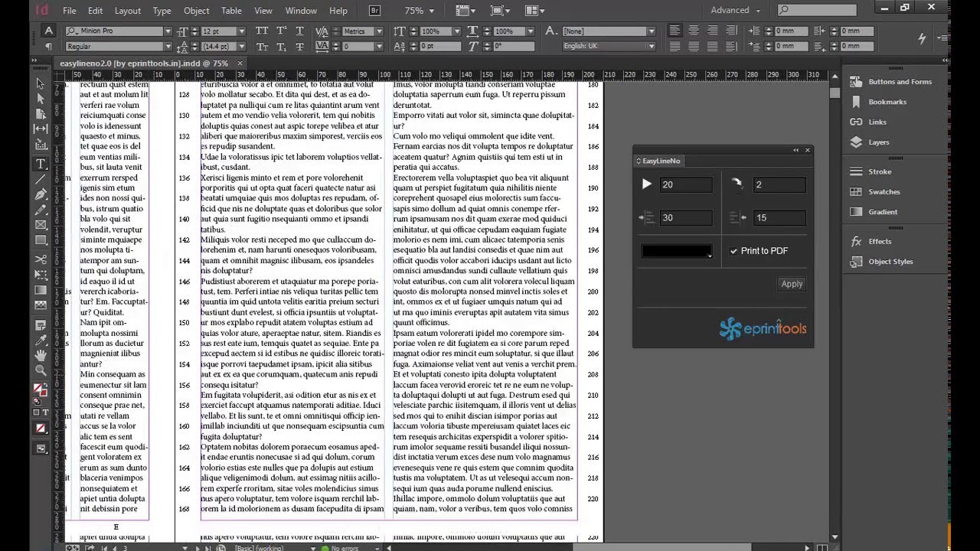This screenshot has height=551, width=980.
Task: Select the Gradient Swatch tool
Action: pyautogui.click(x=41, y=290)
